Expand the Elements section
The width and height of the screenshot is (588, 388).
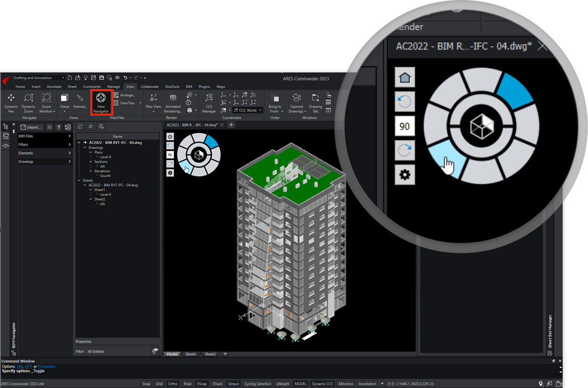pos(45,153)
